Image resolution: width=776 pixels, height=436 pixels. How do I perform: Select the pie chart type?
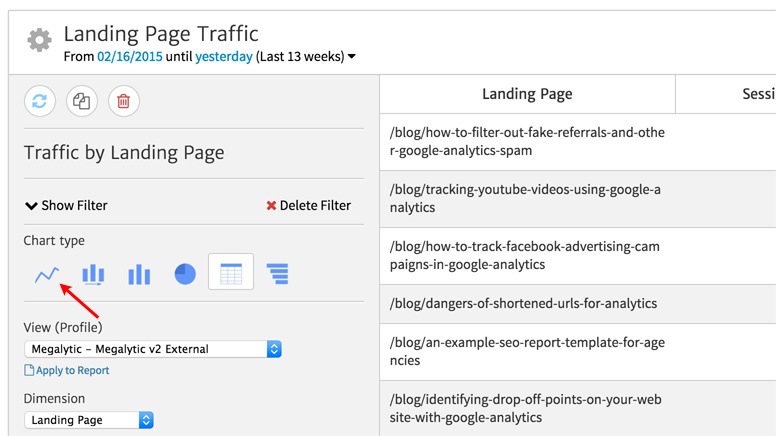(185, 274)
